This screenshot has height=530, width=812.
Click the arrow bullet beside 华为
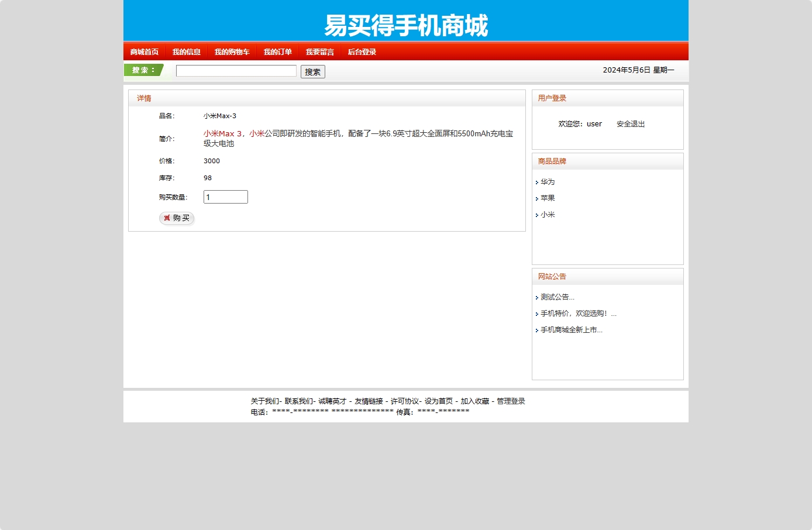(538, 183)
